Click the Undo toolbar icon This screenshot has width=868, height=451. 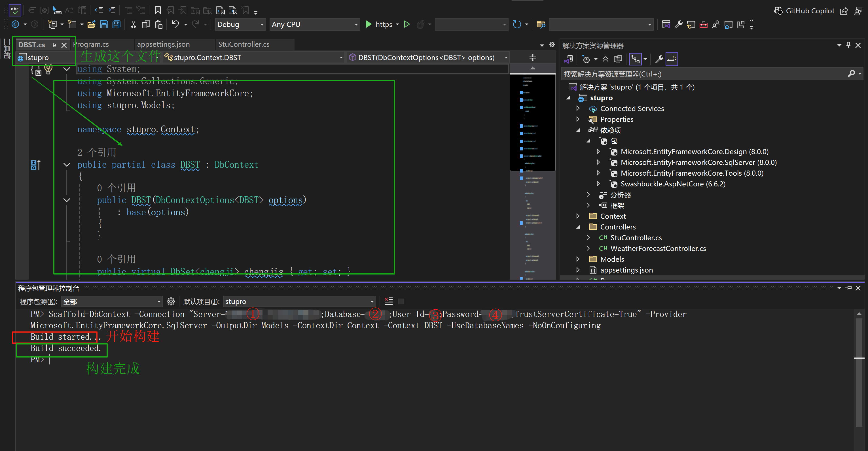click(x=175, y=24)
